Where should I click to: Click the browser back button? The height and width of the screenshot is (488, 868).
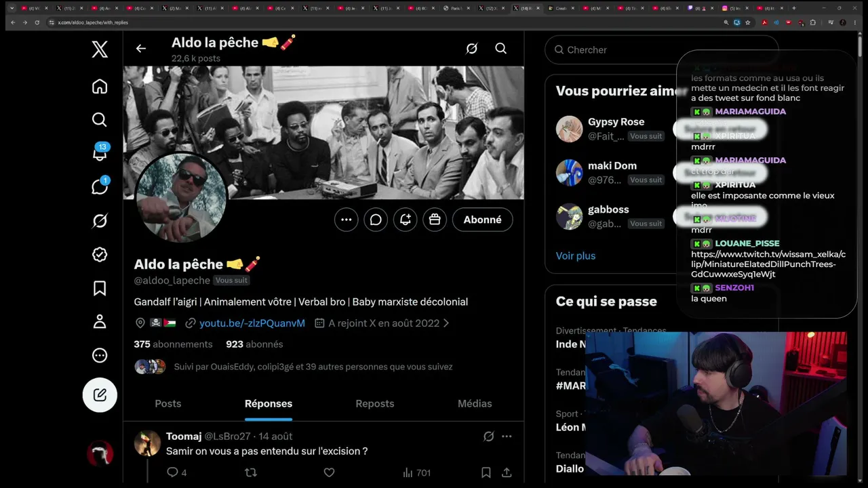[x=12, y=22]
